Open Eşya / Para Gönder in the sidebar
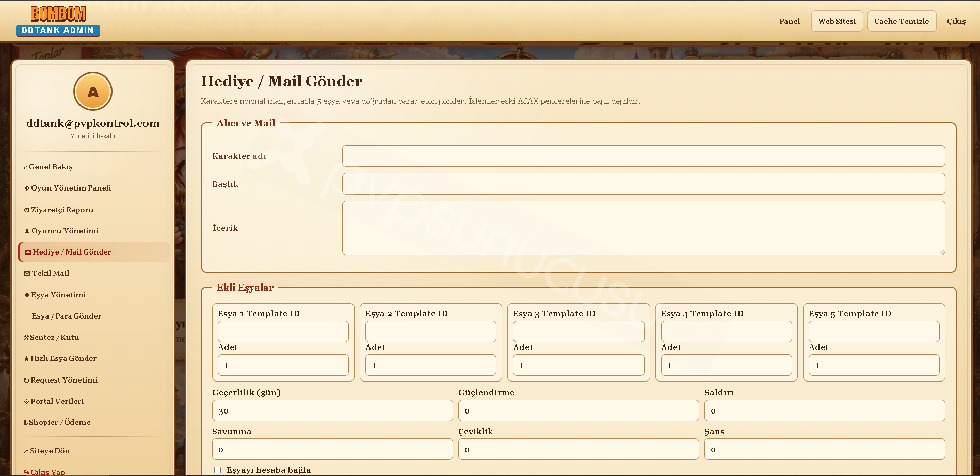 coord(62,316)
